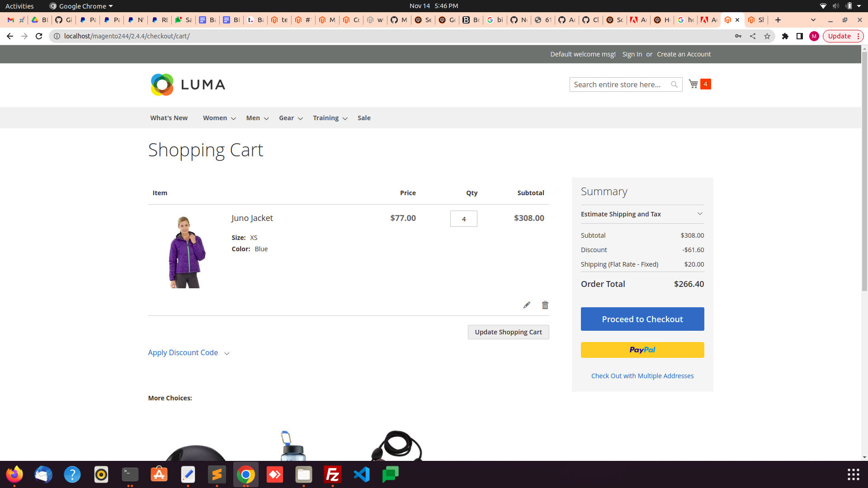The height and width of the screenshot is (488, 868).
Task: Open FileZilla from the dock
Action: (332, 474)
